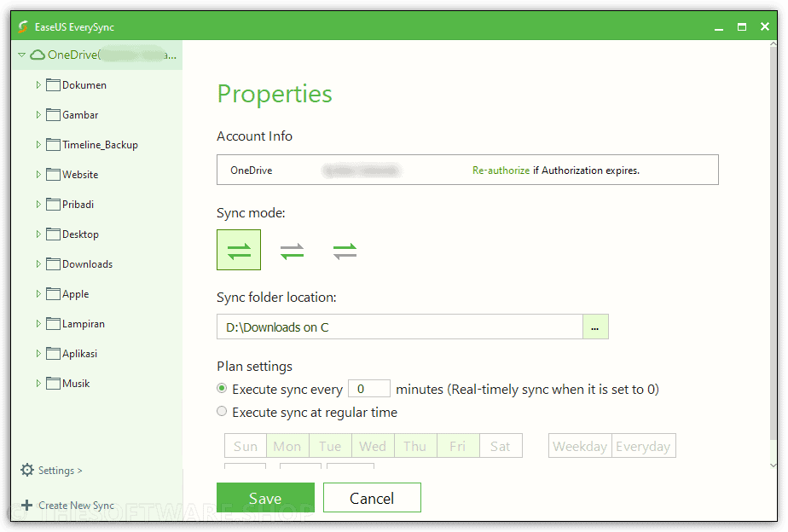Select the Everyday preset button
Image resolution: width=788 pixels, height=532 pixels.
tap(644, 446)
